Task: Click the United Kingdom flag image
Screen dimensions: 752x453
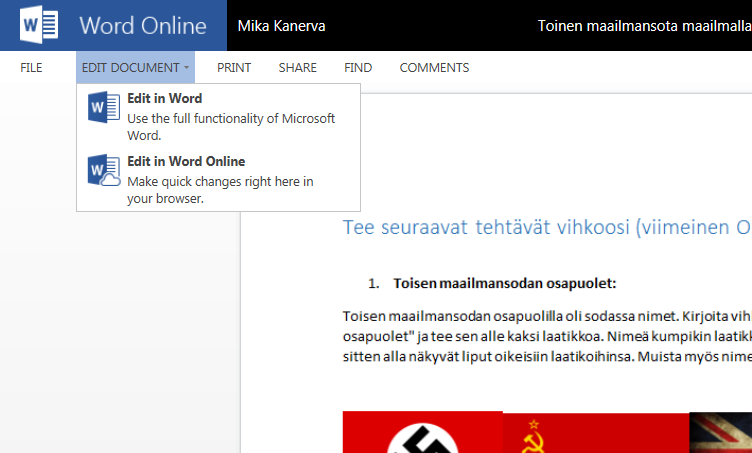Action: click(721, 432)
